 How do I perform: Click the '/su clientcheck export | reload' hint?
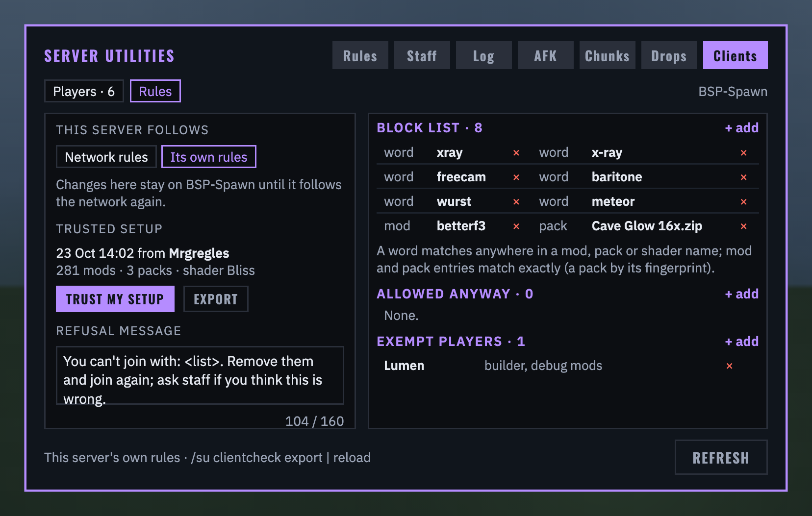click(x=281, y=458)
